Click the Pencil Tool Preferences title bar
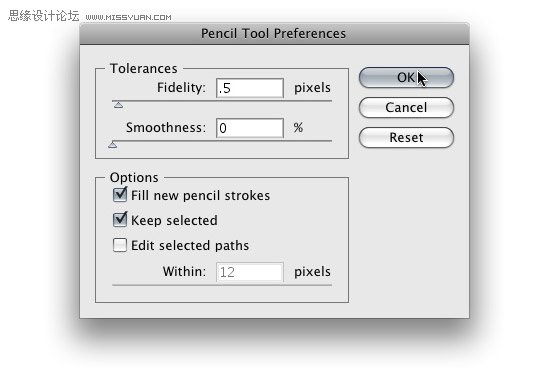 [x=274, y=34]
